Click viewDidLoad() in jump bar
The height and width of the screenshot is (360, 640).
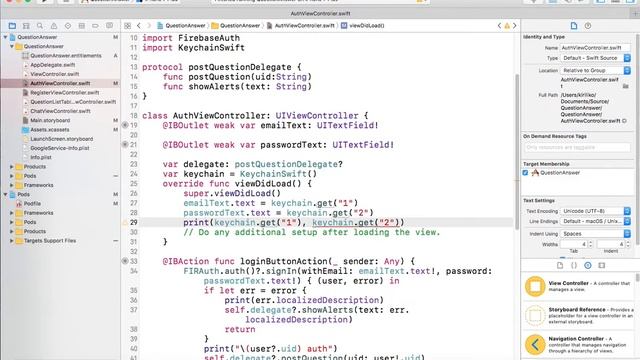coord(362,26)
